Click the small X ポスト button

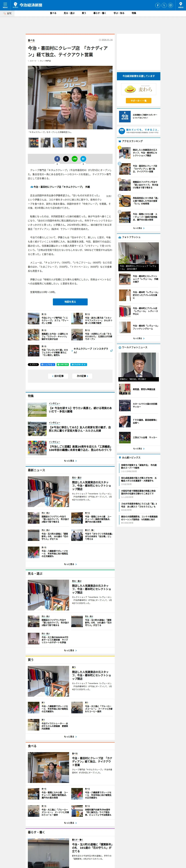tap(33, 364)
